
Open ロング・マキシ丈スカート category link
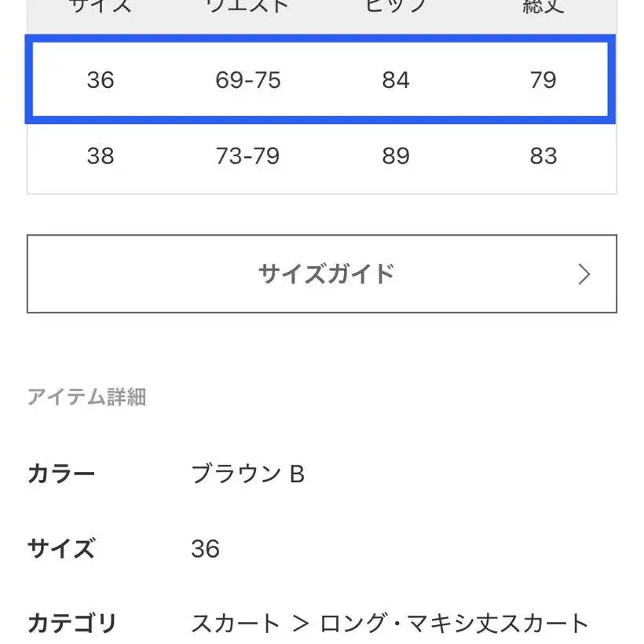tap(455, 624)
